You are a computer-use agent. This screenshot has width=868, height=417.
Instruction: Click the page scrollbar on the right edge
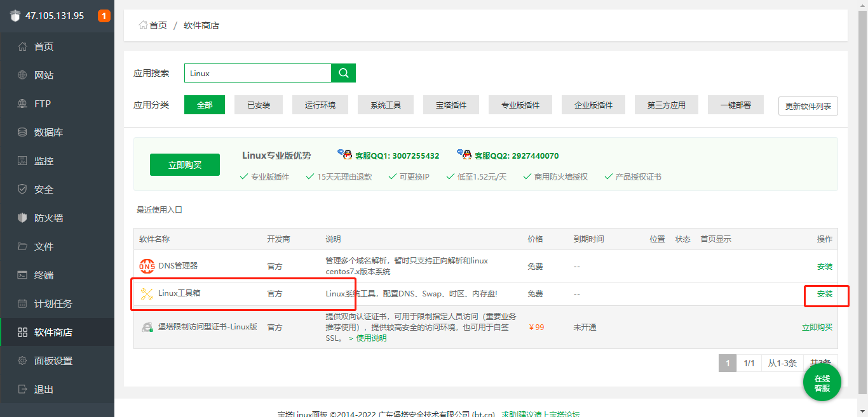tap(862, 203)
